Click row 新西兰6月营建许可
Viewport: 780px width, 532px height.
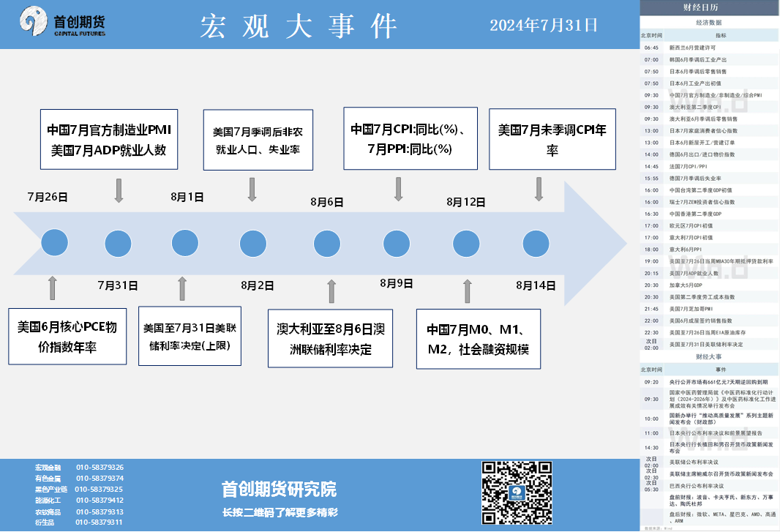point(709,48)
